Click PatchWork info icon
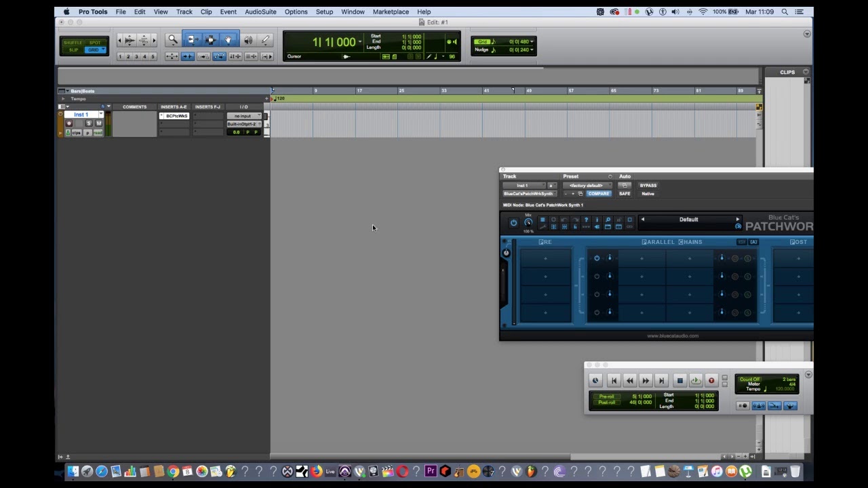The width and height of the screenshot is (868, 488). (597, 220)
